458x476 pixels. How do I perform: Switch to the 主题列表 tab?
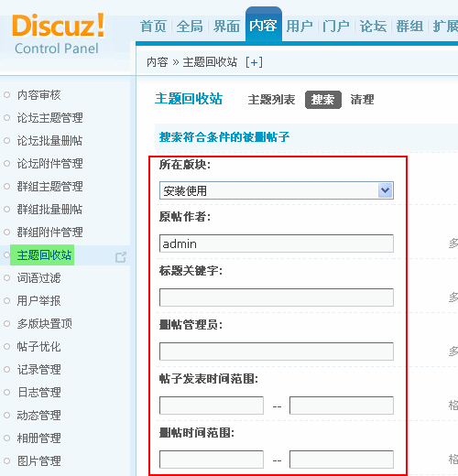pyautogui.click(x=271, y=100)
